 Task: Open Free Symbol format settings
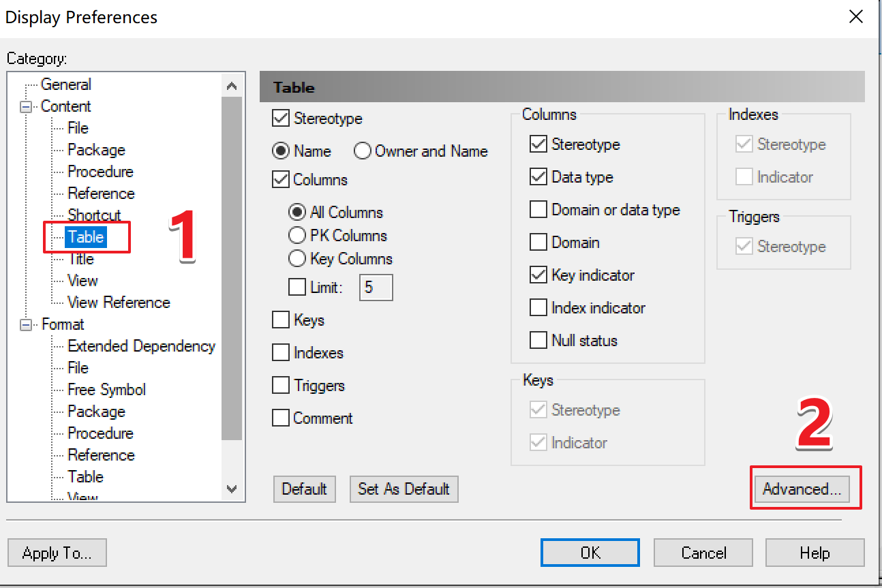[107, 390]
